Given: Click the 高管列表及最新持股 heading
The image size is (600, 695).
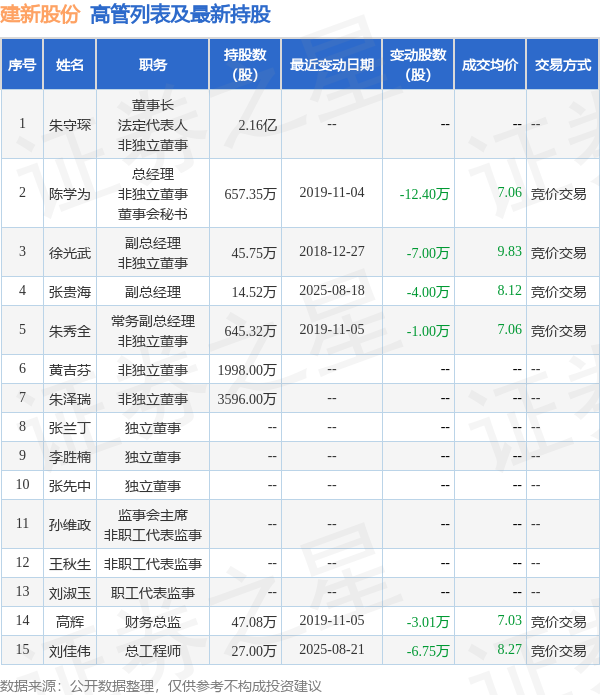Looking at the screenshot, I should [180, 14].
